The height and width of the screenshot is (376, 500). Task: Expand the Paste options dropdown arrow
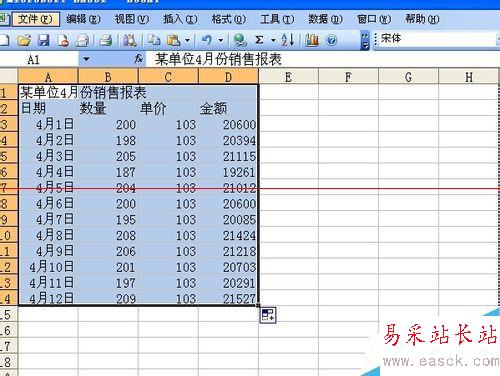tap(187, 40)
